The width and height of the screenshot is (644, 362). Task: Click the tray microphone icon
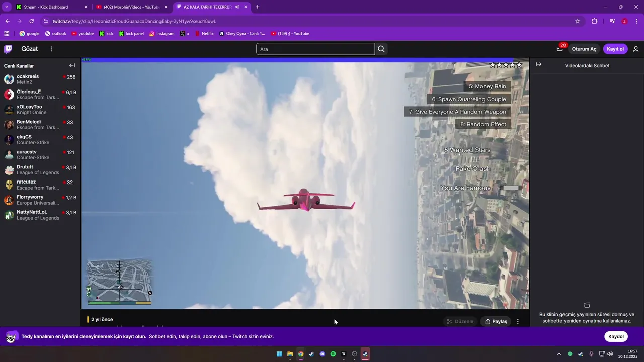pyautogui.click(x=591, y=354)
